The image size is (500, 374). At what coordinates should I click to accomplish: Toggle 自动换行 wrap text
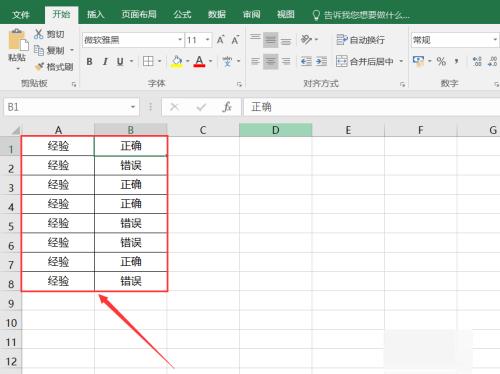[x=360, y=40]
